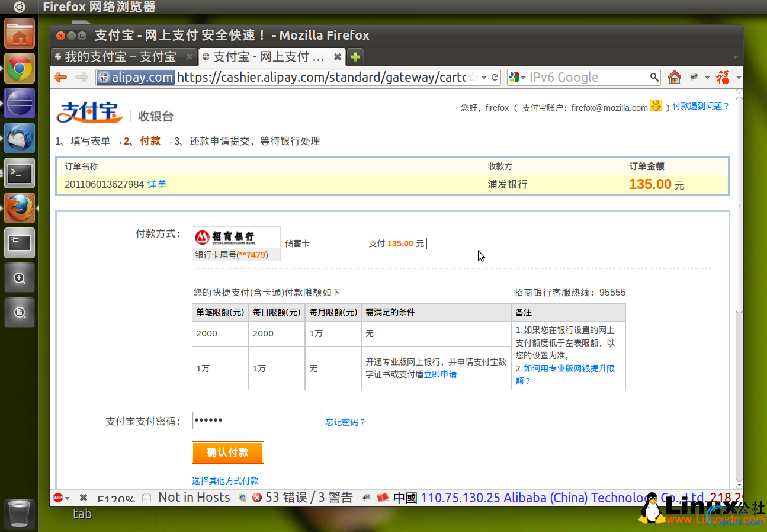This screenshot has width=767, height=532.
Task: Open Thunderbird mail from the launcher
Action: (20, 138)
